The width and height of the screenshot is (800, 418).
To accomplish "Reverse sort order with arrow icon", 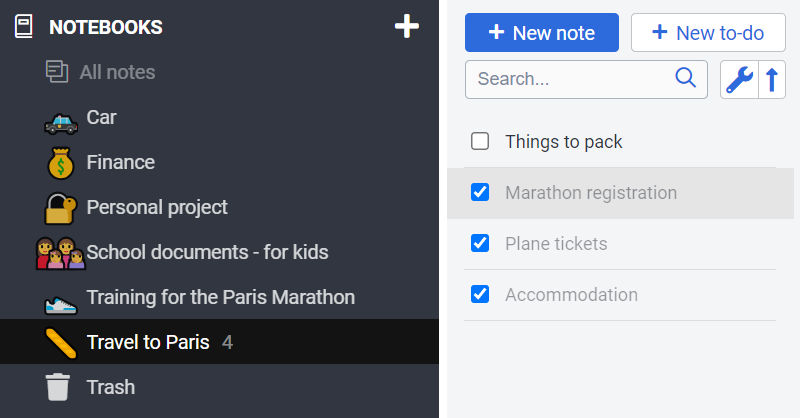I will click(x=771, y=80).
